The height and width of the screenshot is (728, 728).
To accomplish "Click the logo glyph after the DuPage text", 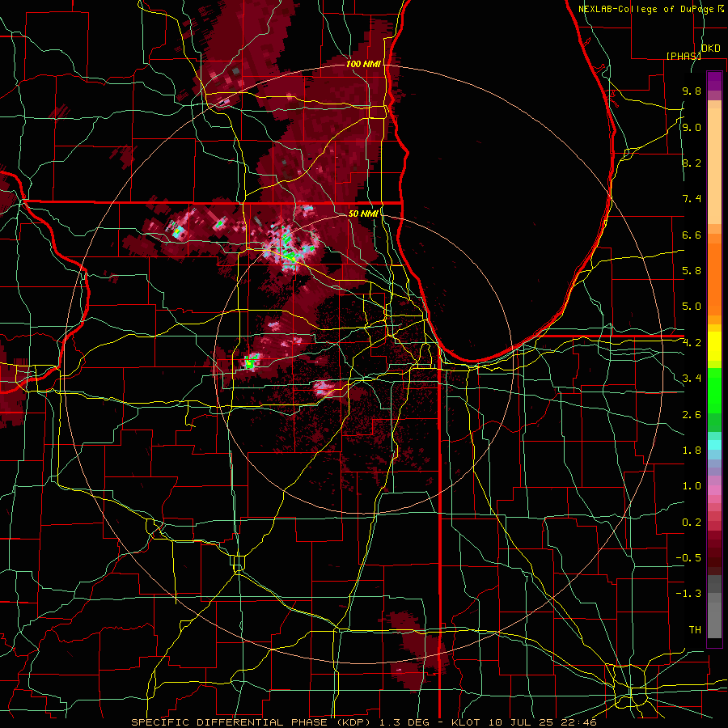I will point(721,9).
